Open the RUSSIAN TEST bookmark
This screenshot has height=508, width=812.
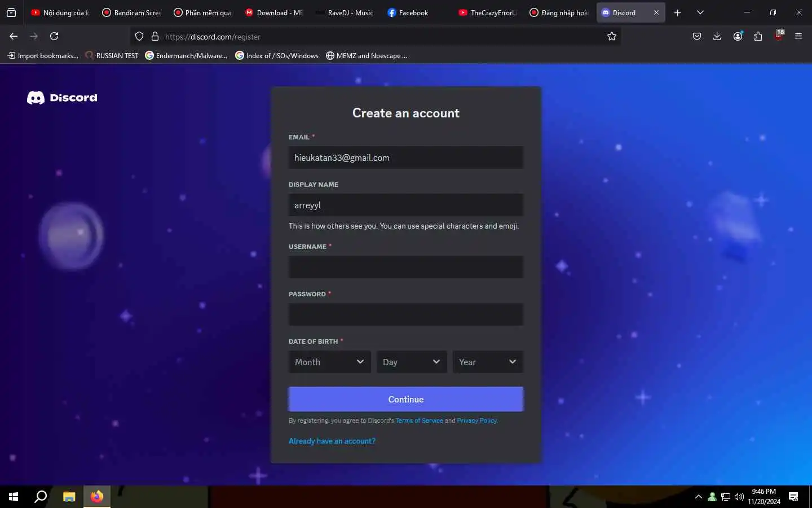click(112, 55)
